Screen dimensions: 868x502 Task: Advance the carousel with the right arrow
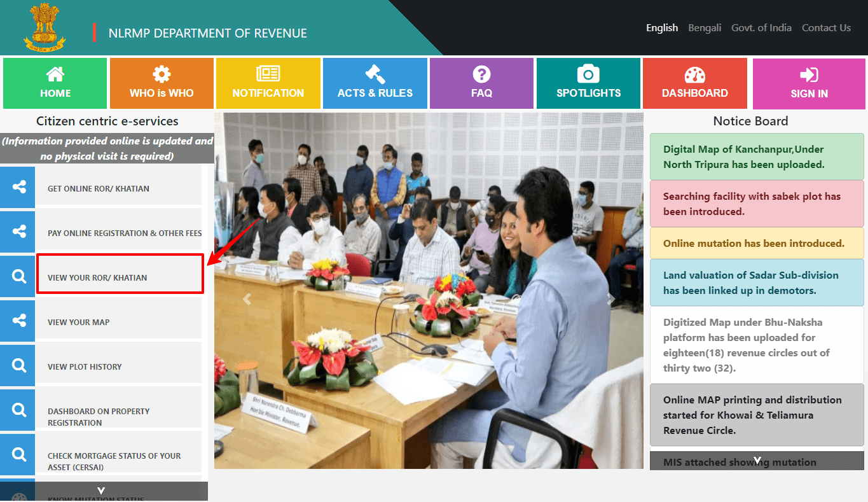click(x=610, y=298)
